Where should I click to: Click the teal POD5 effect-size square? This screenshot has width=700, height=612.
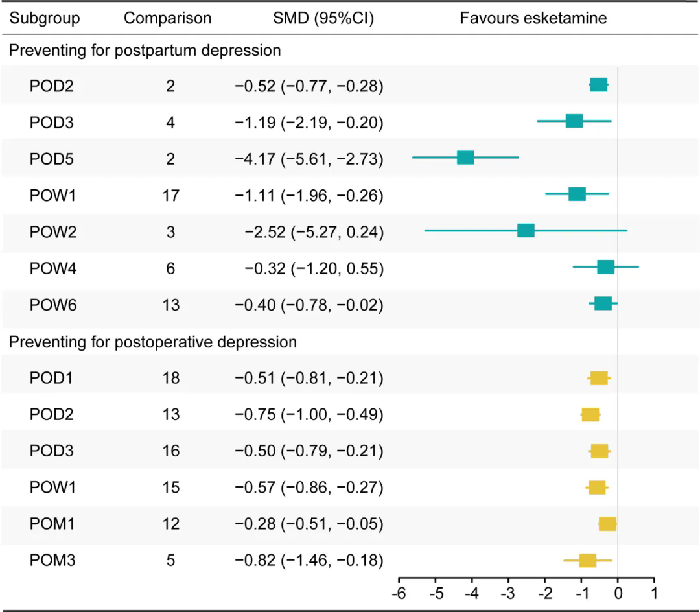click(465, 158)
